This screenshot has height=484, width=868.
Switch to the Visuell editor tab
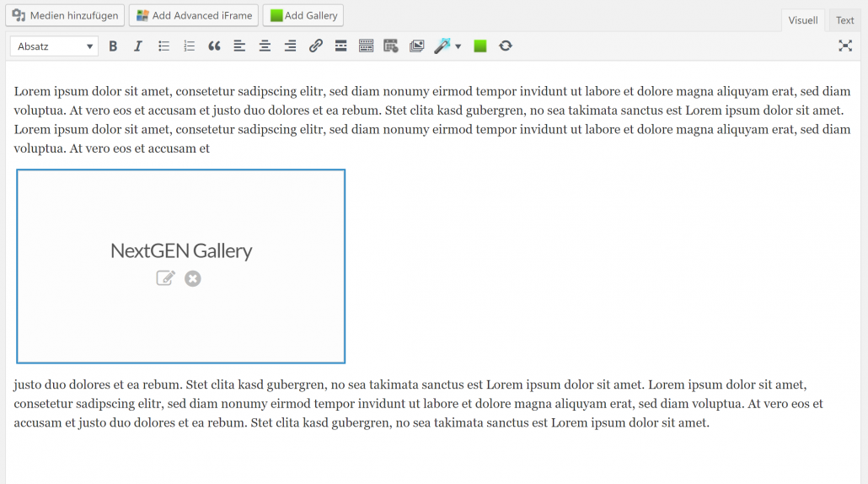pos(802,20)
